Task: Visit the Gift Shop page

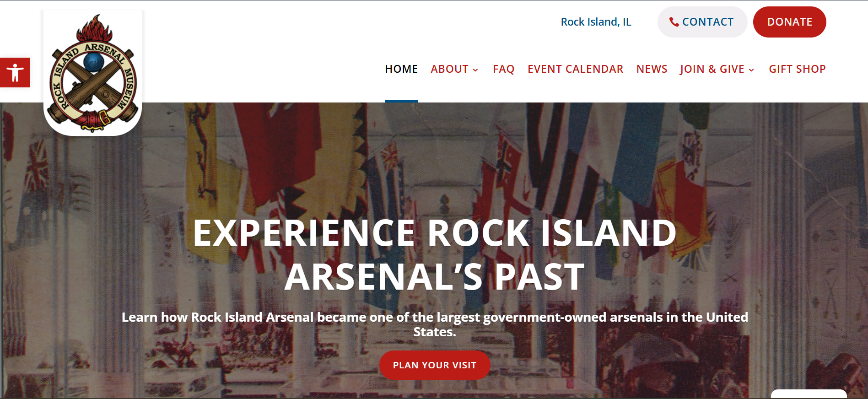Action: point(797,69)
